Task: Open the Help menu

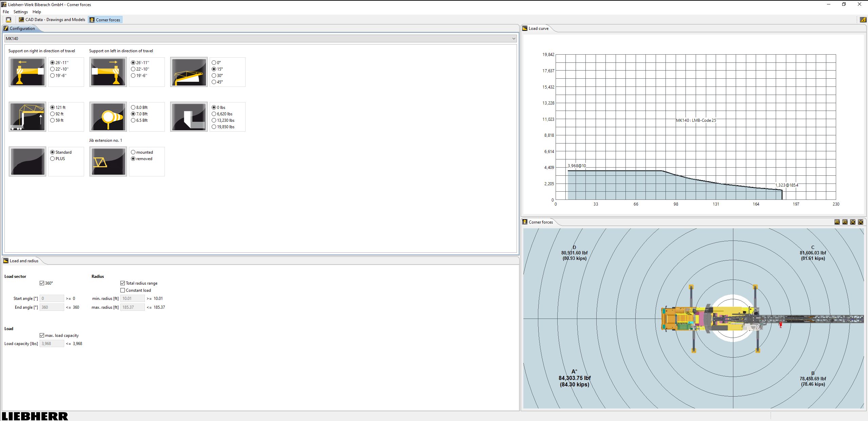Action: (x=37, y=12)
